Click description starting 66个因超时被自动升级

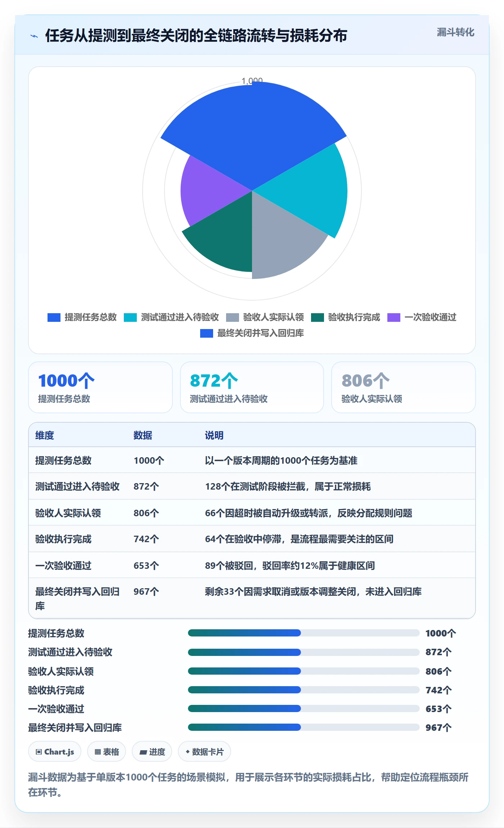(x=309, y=513)
